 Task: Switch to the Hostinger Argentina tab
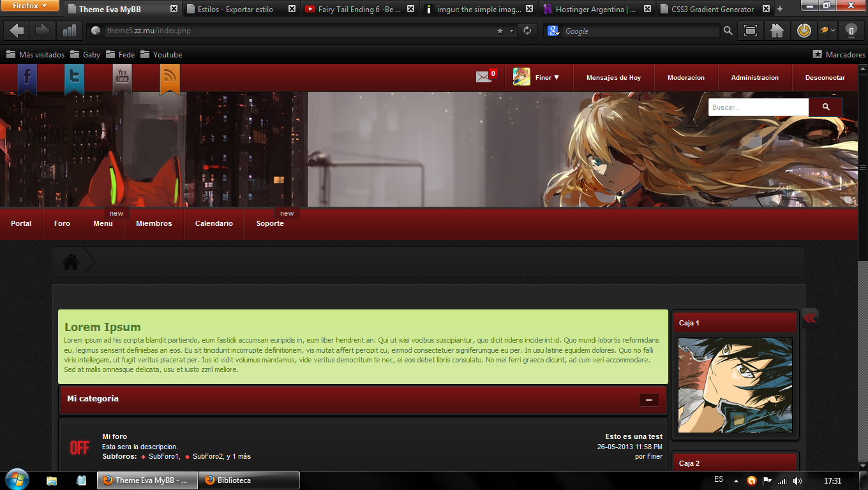(x=596, y=10)
